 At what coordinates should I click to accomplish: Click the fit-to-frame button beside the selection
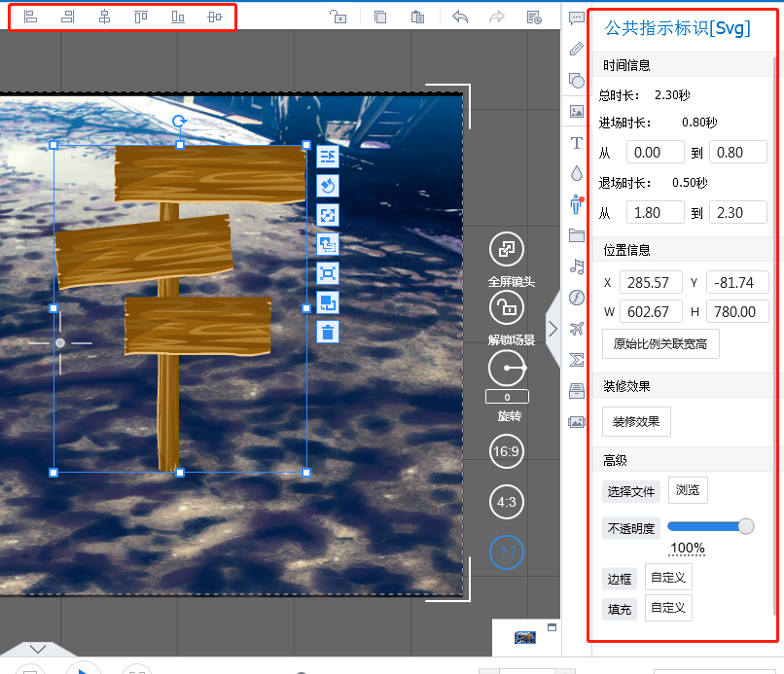click(x=328, y=273)
